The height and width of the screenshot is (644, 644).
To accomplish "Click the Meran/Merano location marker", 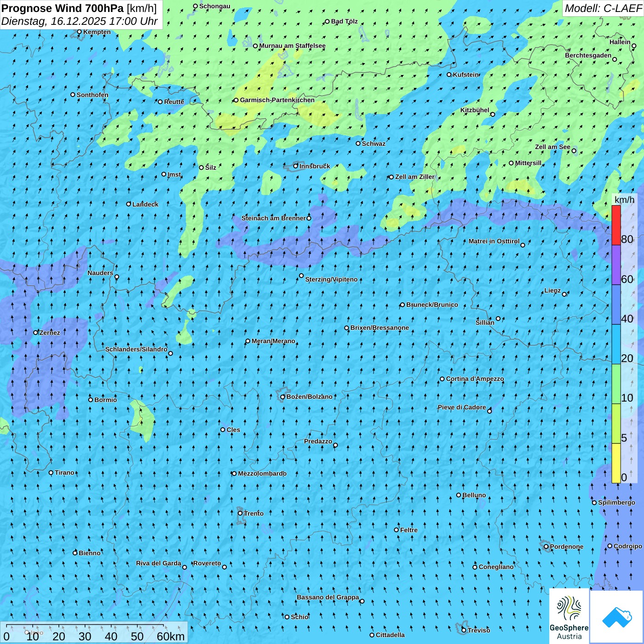I will [248, 341].
